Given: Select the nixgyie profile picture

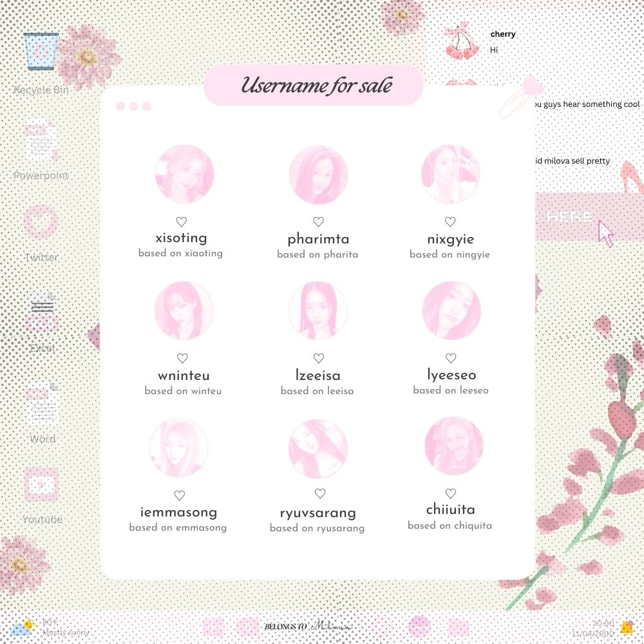Looking at the screenshot, I should coord(451,174).
